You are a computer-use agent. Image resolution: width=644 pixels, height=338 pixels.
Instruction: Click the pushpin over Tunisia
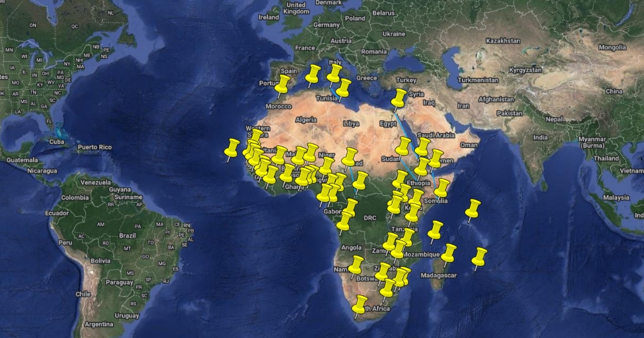(343, 87)
